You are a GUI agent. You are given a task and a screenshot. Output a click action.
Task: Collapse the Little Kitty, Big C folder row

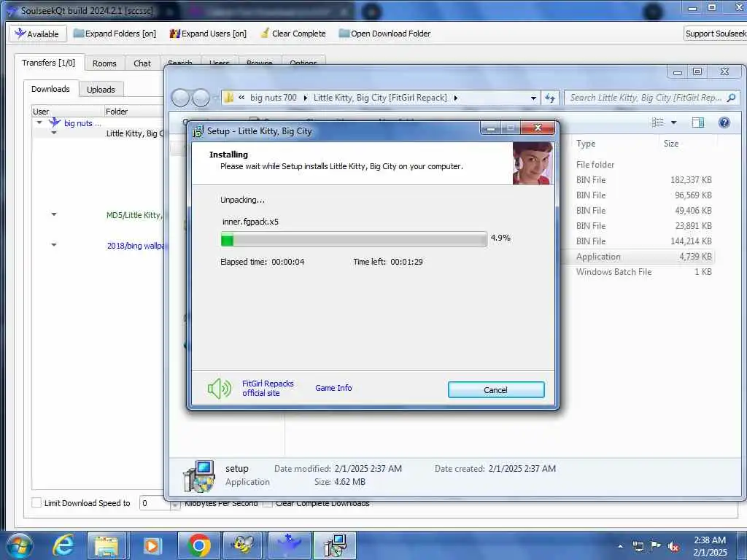point(54,133)
